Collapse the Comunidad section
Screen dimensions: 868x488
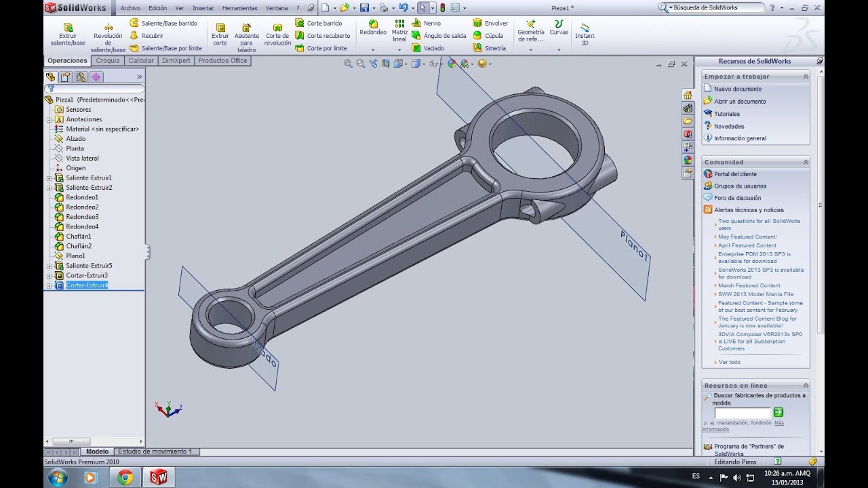click(x=806, y=162)
